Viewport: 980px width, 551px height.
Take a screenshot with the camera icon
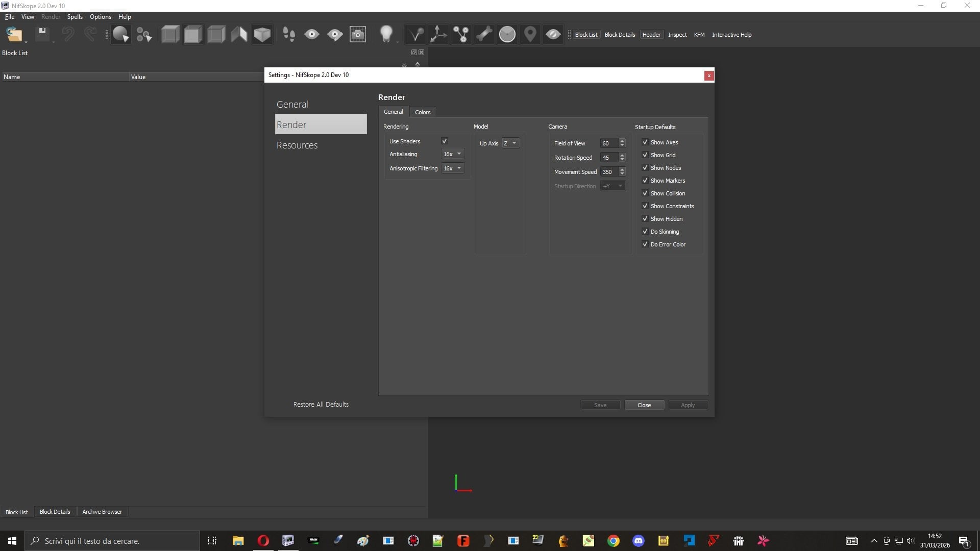358,35
